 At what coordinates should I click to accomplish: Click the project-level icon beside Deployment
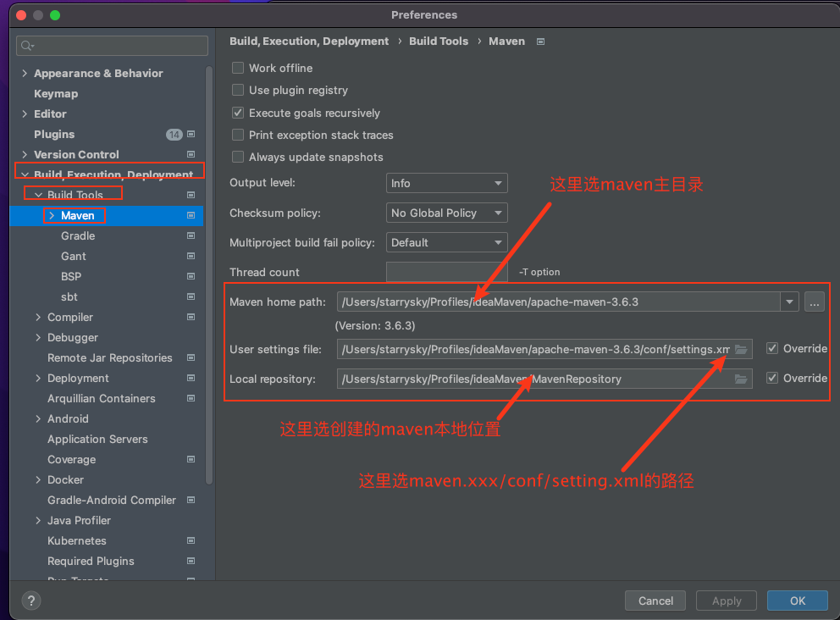click(x=191, y=378)
